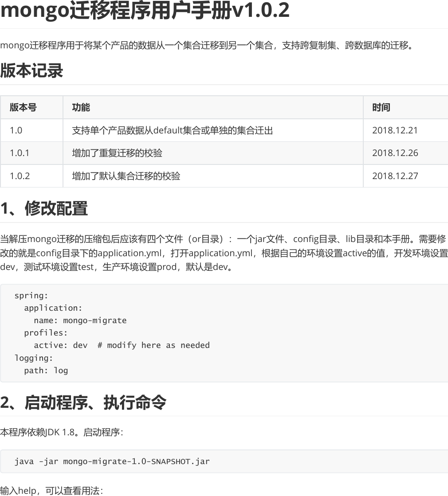Screen dimensions: 448x496
Task: Select the "版本记录" section heading
Action: tap(32, 70)
